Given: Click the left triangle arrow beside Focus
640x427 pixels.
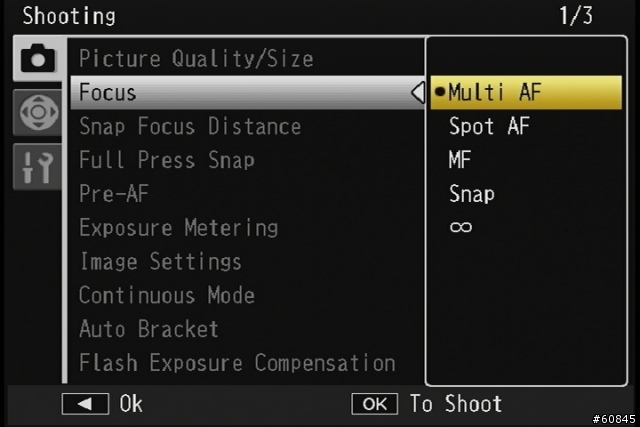Looking at the screenshot, I should click(x=418, y=92).
